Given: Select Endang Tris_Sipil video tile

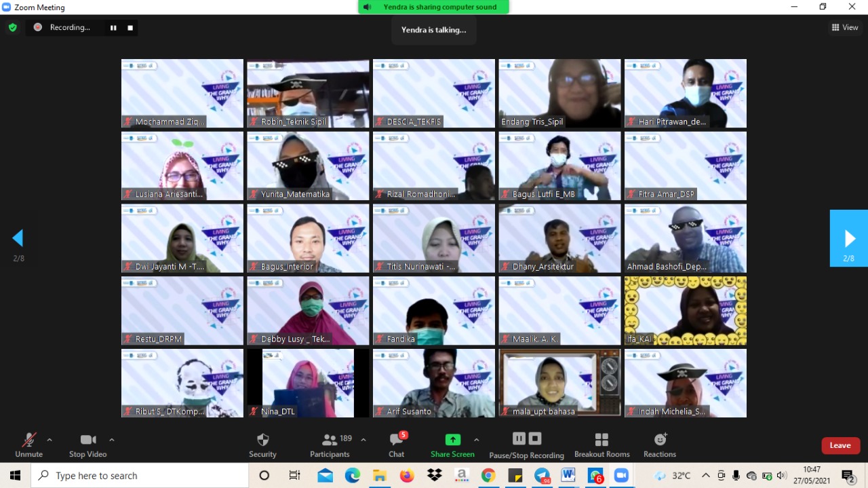Looking at the screenshot, I should pos(559,93).
